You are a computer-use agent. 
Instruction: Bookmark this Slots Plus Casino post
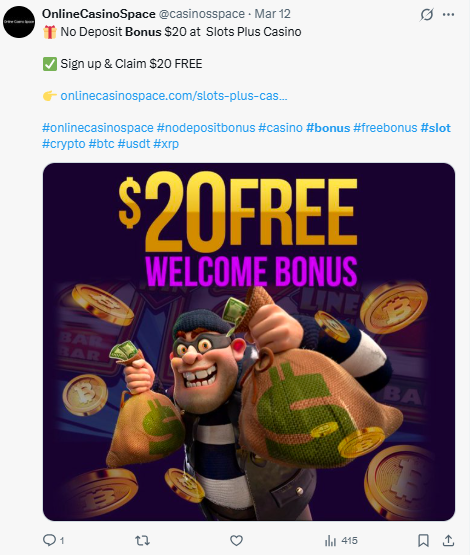423,540
